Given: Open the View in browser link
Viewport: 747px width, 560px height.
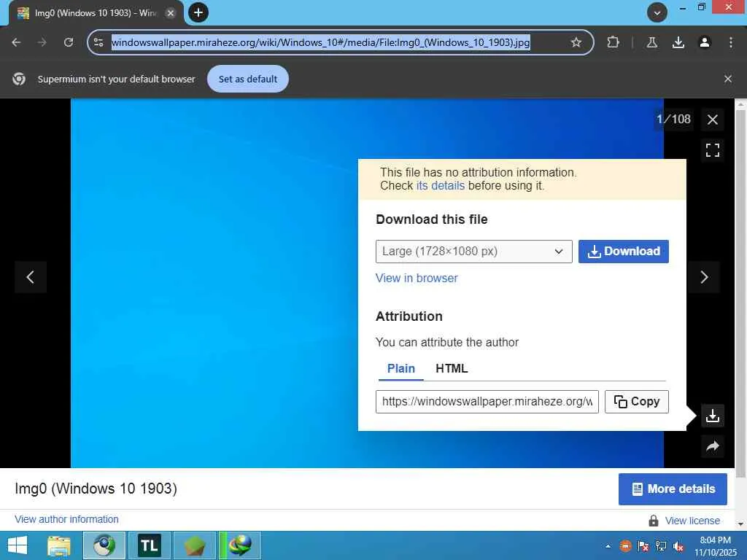Looking at the screenshot, I should click(417, 278).
